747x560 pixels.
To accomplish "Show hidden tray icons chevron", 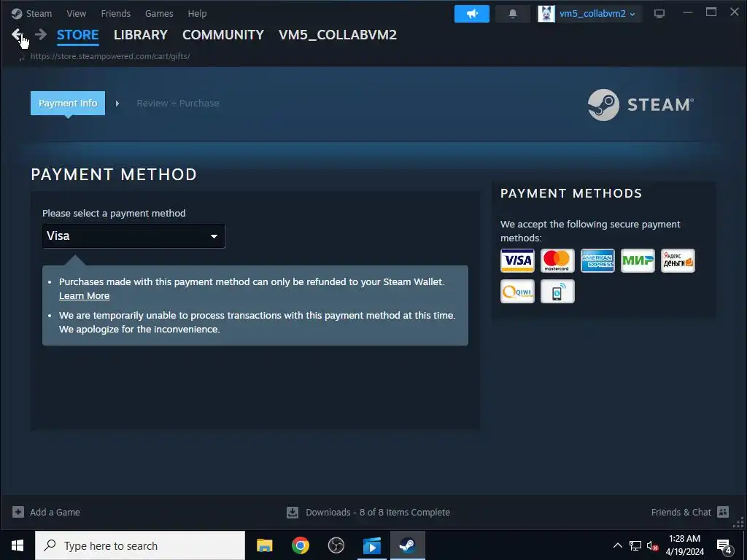I will [x=617, y=545].
